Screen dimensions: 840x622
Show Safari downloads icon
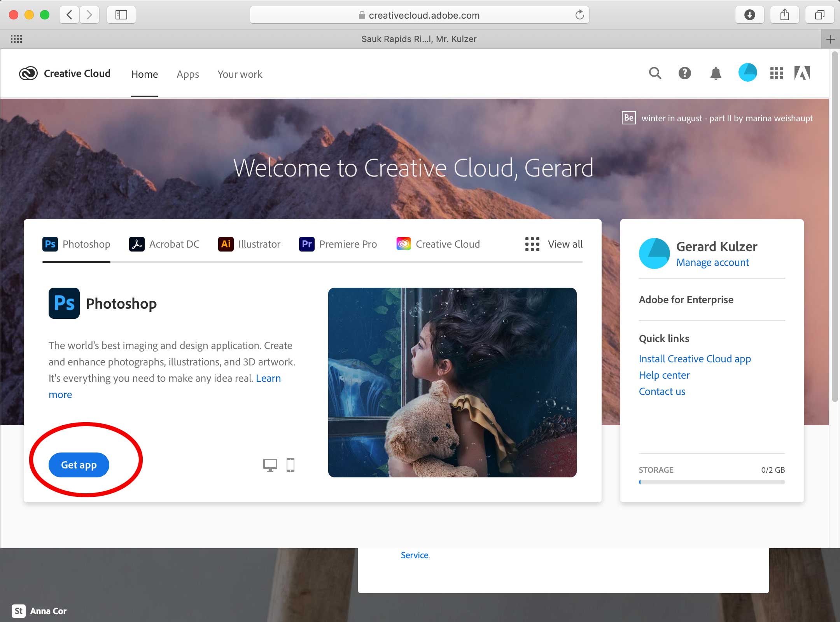(x=749, y=15)
